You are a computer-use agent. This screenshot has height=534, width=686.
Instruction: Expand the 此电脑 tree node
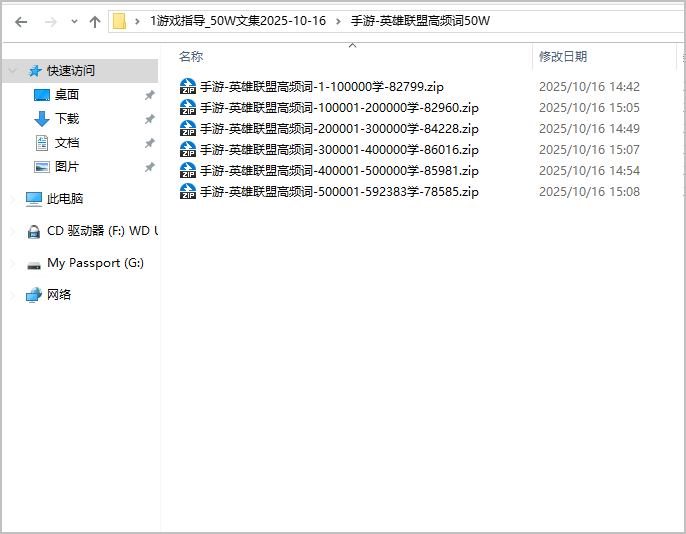(12, 199)
